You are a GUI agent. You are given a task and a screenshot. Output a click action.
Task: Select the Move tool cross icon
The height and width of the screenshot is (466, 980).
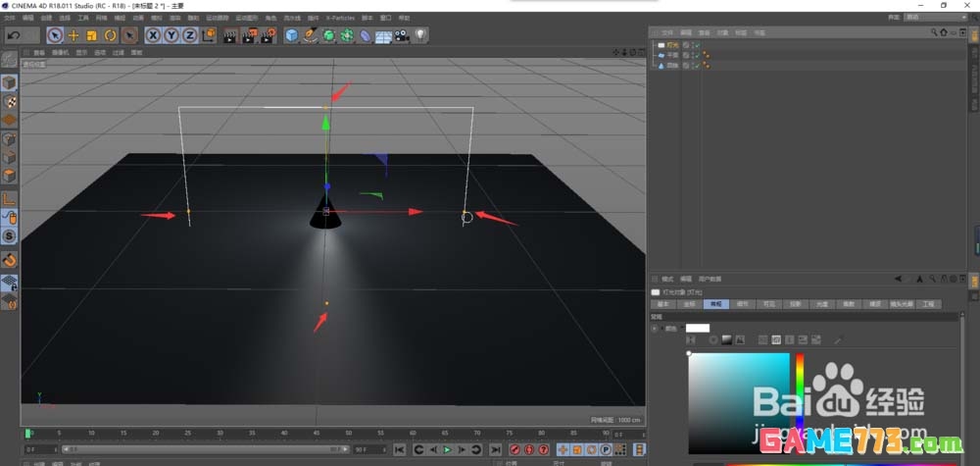click(73, 35)
